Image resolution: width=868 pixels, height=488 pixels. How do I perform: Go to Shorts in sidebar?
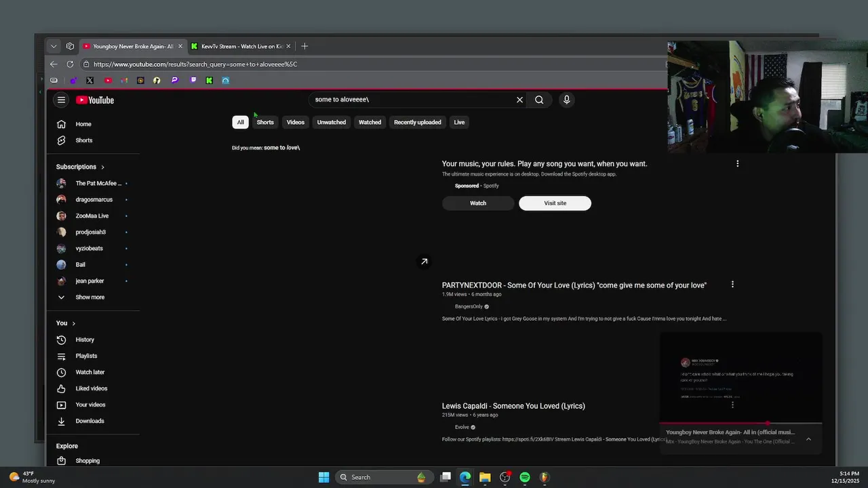(x=93, y=140)
